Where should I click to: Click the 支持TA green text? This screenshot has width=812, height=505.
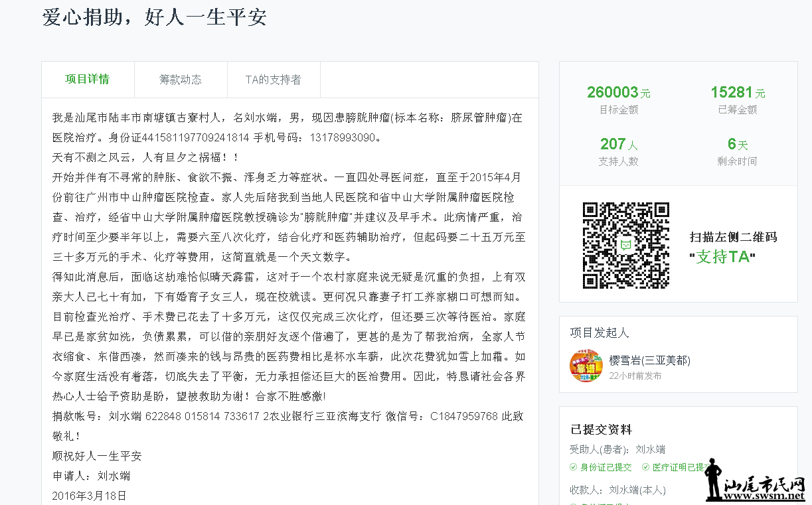722,257
